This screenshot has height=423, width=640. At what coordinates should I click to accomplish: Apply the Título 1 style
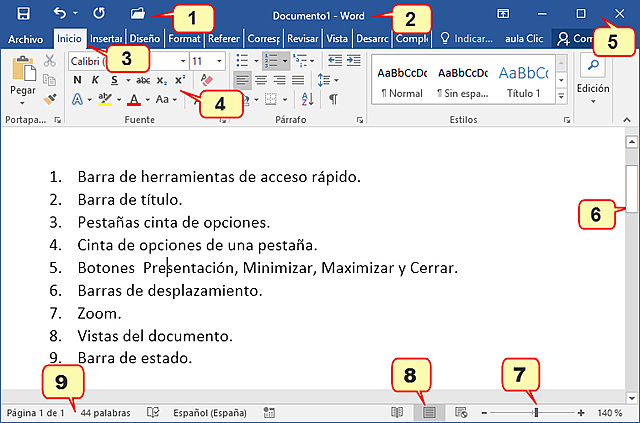(523, 82)
